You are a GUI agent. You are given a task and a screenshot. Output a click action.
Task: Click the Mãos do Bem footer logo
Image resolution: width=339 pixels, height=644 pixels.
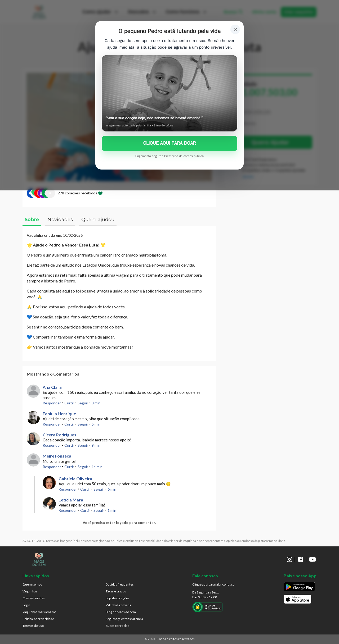coord(39,559)
